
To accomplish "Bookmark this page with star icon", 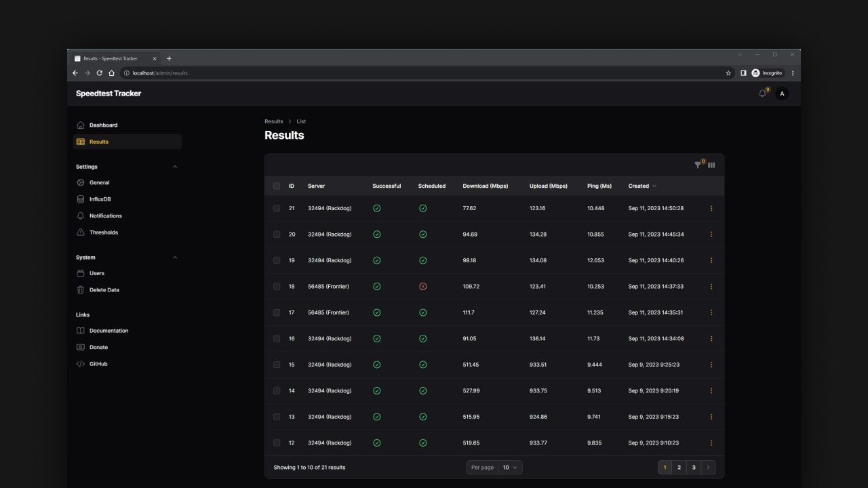I will point(728,73).
